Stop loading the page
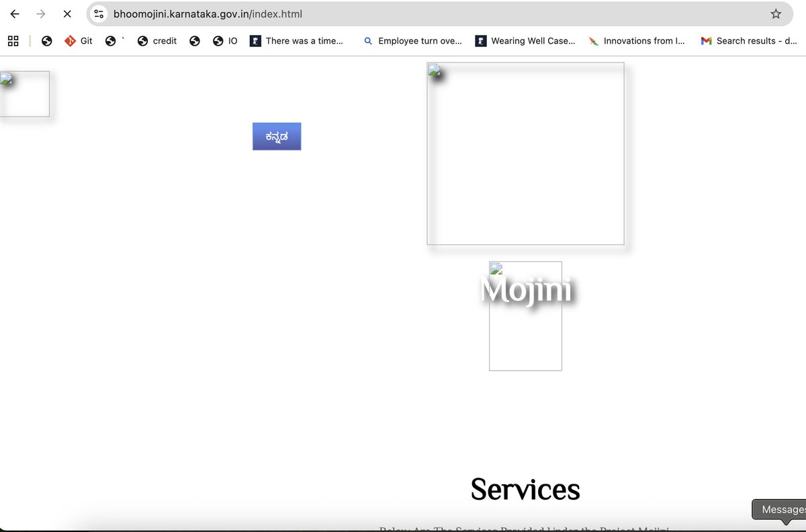Screen dimensions: 806x532 (67, 13)
